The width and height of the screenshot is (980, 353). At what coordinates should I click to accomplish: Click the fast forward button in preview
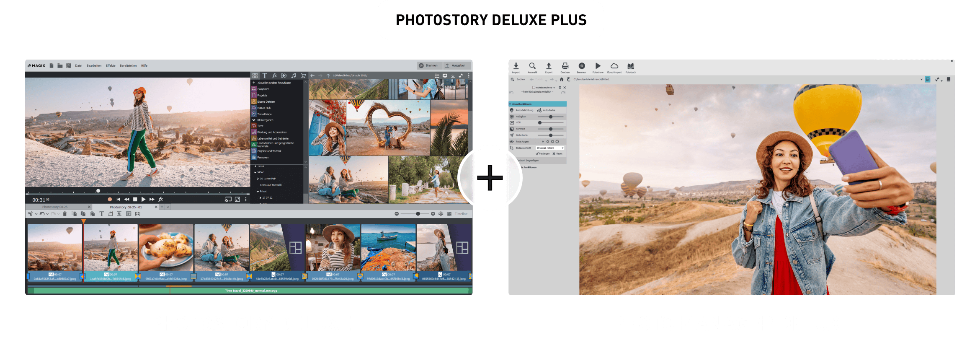pos(152,200)
